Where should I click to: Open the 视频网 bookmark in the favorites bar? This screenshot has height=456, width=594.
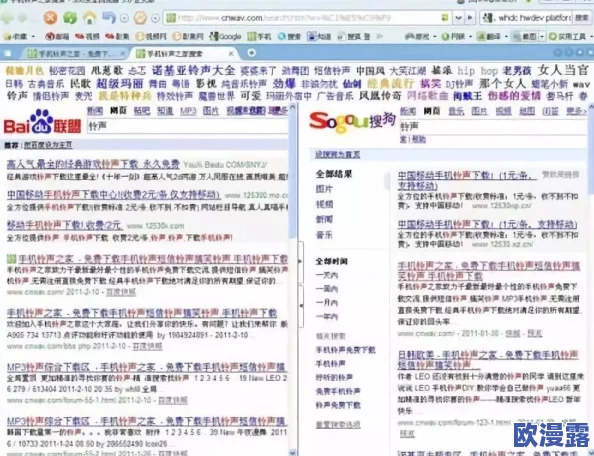pos(151,36)
